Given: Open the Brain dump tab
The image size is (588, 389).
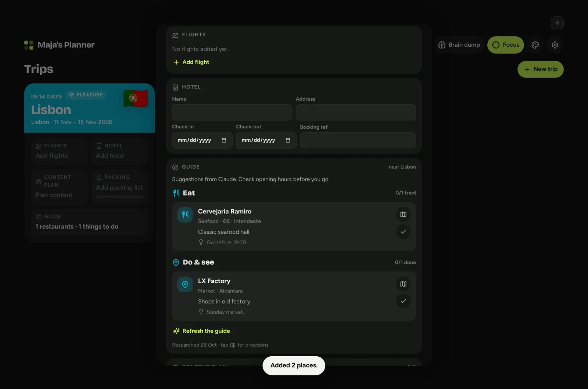Looking at the screenshot, I should [459, 45].
